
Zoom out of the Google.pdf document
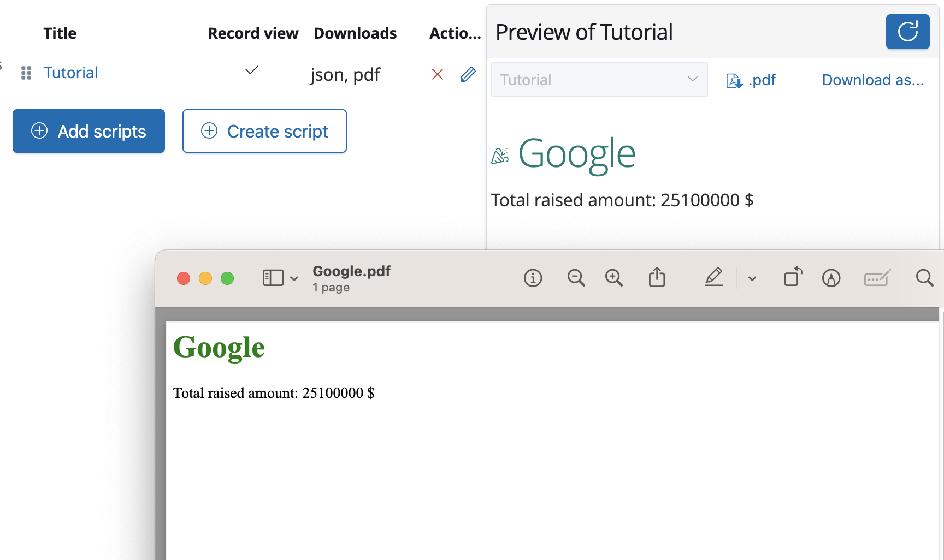[576, 278]
